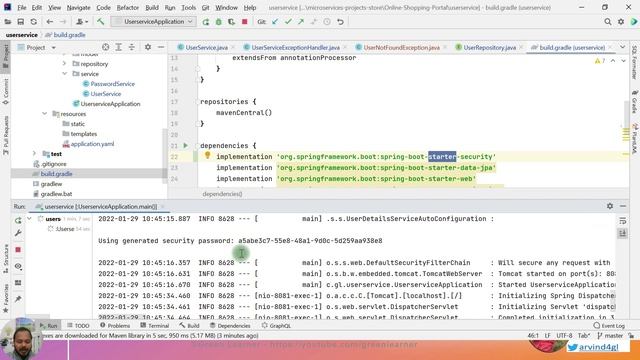
Task: Click the Git update project arrow
Action: (x=275, y=22)
